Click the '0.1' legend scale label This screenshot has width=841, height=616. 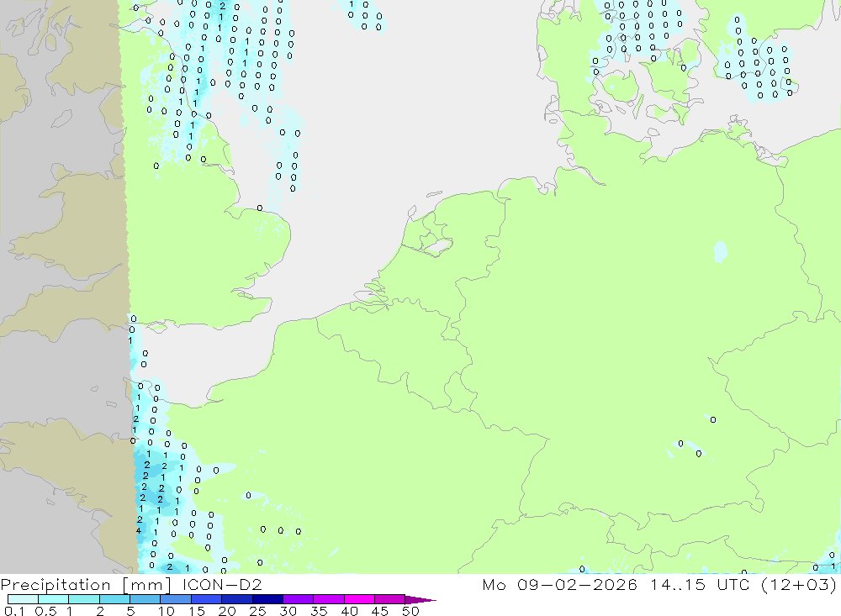14,611
